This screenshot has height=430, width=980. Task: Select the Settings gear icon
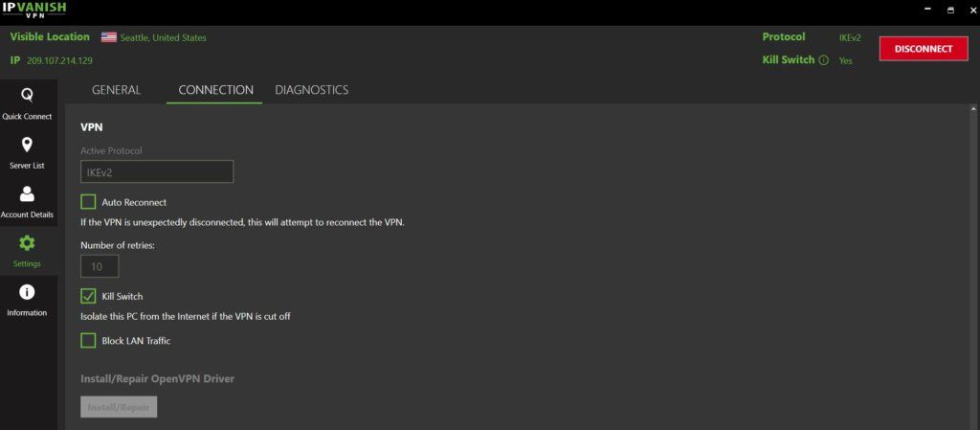click(x=27, y=243)
